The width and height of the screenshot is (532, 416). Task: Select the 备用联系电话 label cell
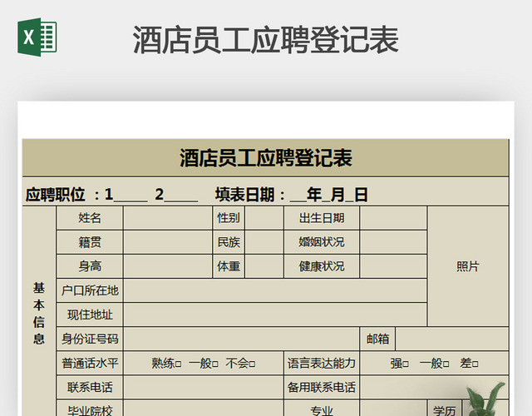(x=322, y=388)
